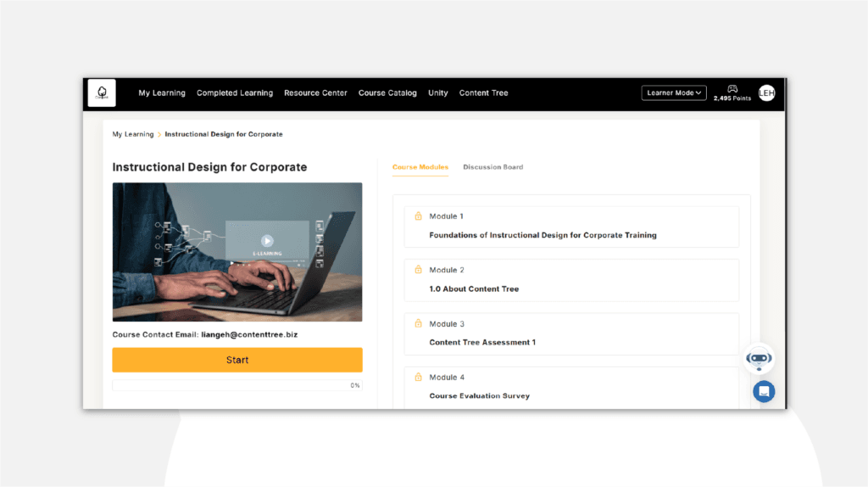Open the robot chatbot assistant icon
The image size is (868, 487).
coord(759,359)
